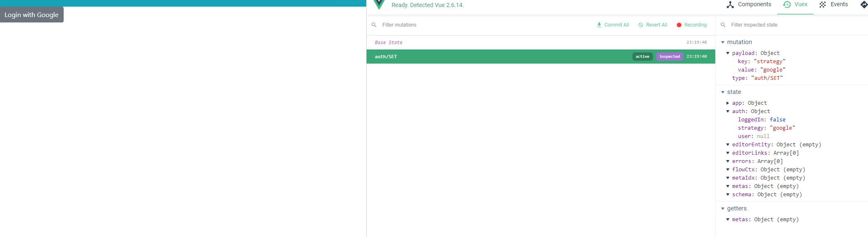Collapse the getters section
Image resolution: width=868 pixels, height=237 pixels.
(x=723, y=209)
